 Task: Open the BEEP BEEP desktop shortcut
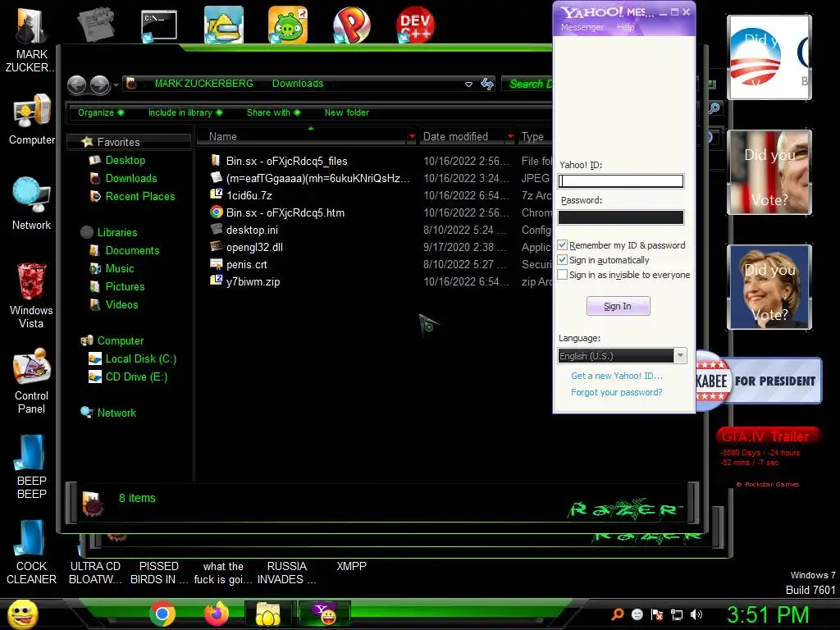(x=32, y=466)
